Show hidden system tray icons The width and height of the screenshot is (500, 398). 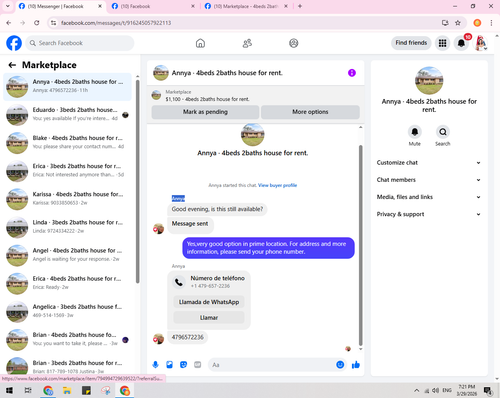point(417,390)
